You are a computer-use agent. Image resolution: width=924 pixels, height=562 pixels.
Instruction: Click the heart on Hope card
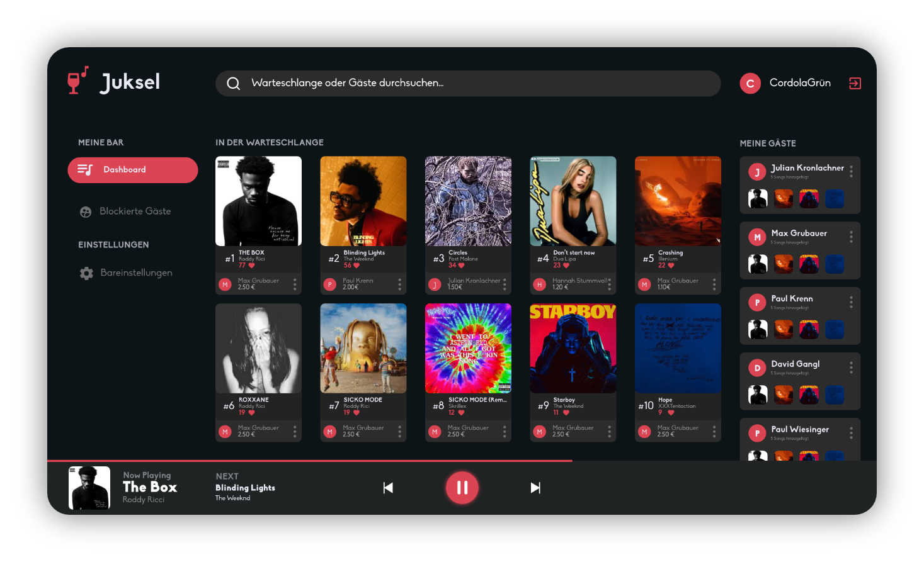[671, 413]
